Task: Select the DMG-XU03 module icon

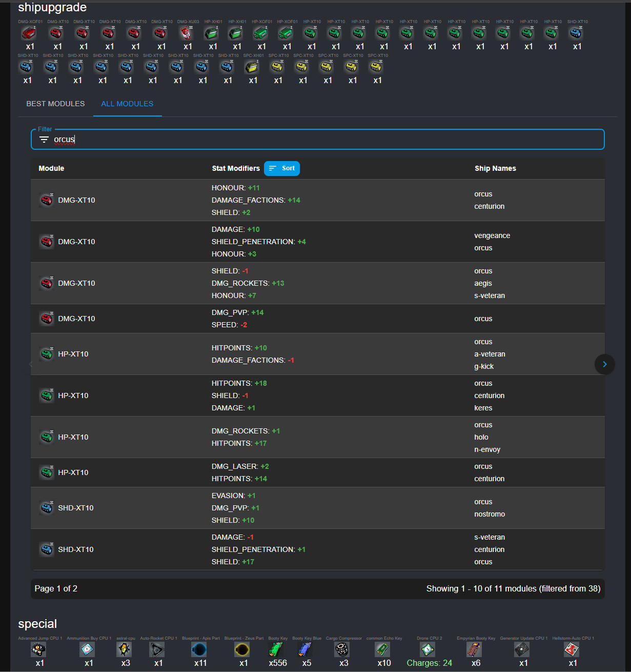Action: pyautogui.click(x=186, y=33)
